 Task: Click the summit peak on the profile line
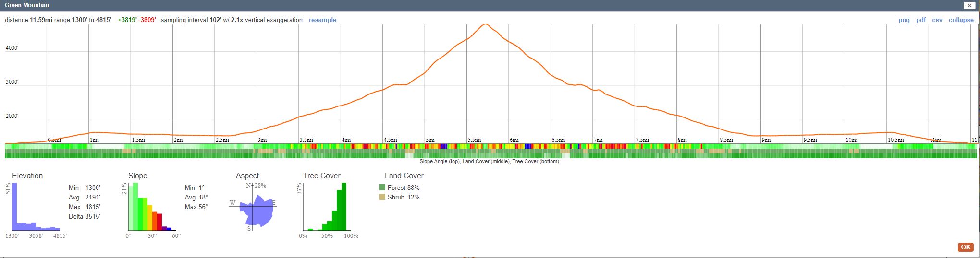[486, 24]
